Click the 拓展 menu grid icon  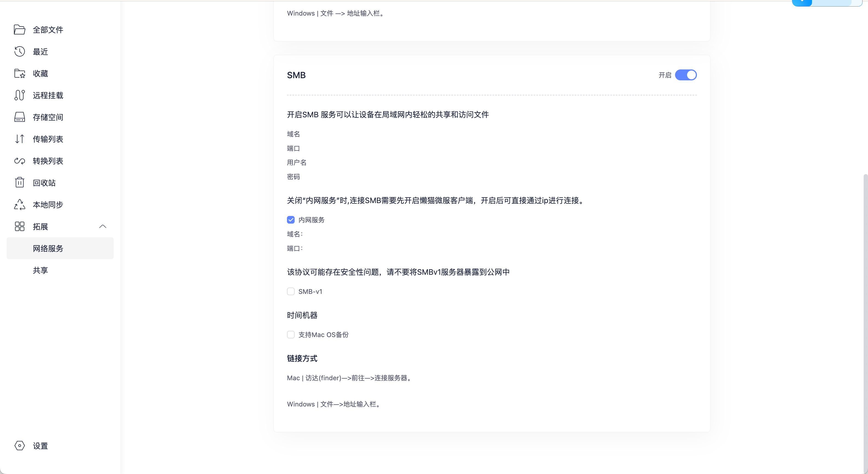[x=20, y=227]
